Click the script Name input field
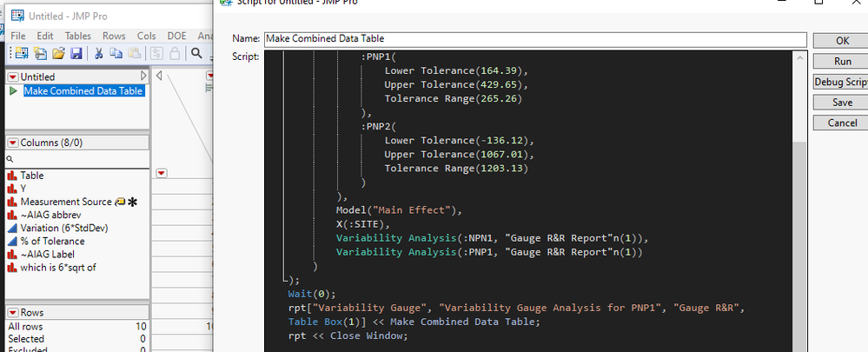868x352 pixels. [535, 39]
